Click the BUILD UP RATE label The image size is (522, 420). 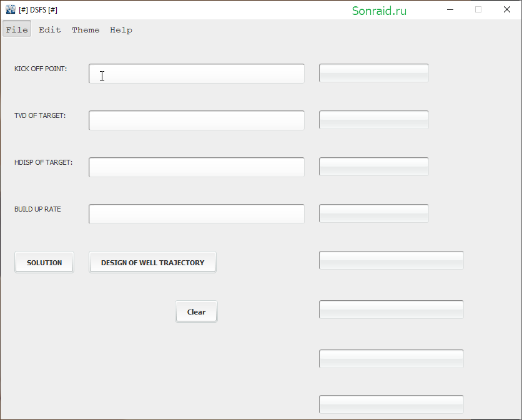[37, 209]
